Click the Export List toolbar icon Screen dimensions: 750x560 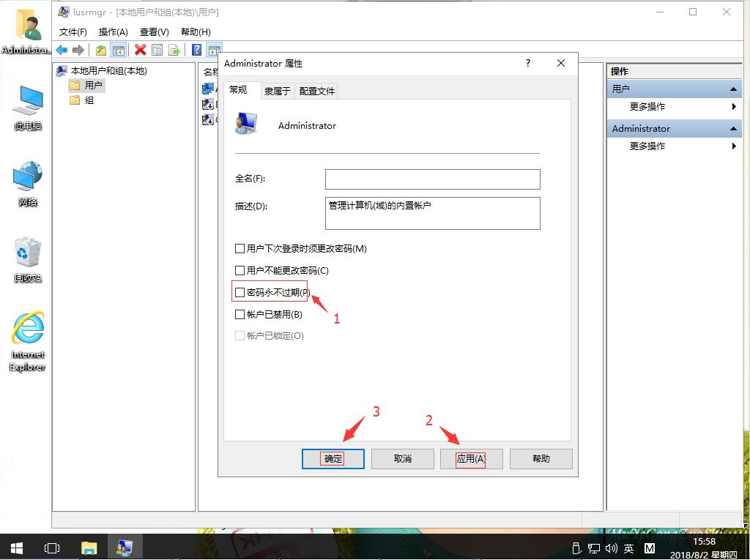pos(175,50)
